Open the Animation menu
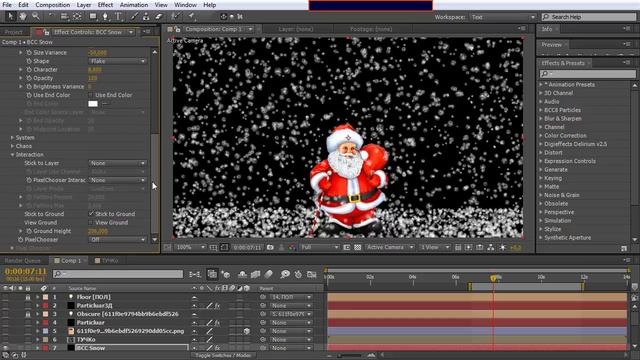The height and width of the screenshot is (360, 640). point(134,5)
